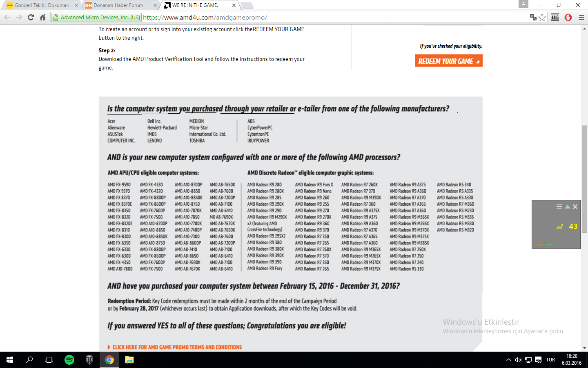The image size is (588, 368).
Task: Click the overlay widget's green triangle
Action: (567, 206)
